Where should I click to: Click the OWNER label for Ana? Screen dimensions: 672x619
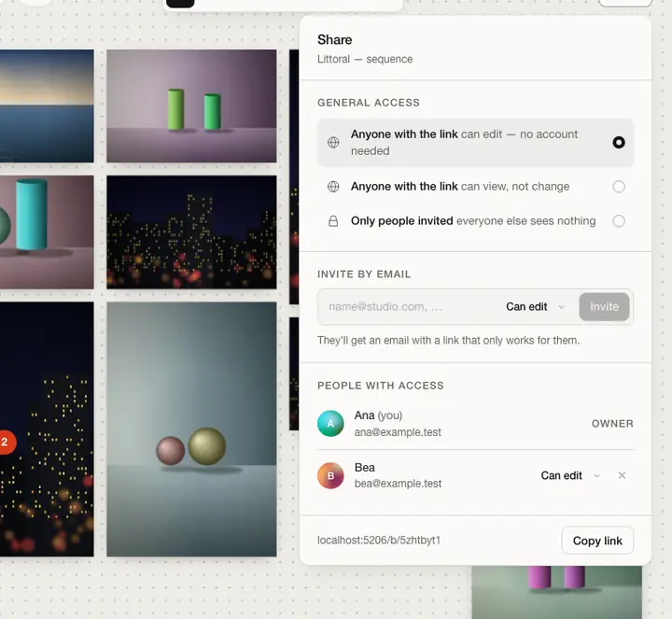pyautogui.click(x=612, y=424)
